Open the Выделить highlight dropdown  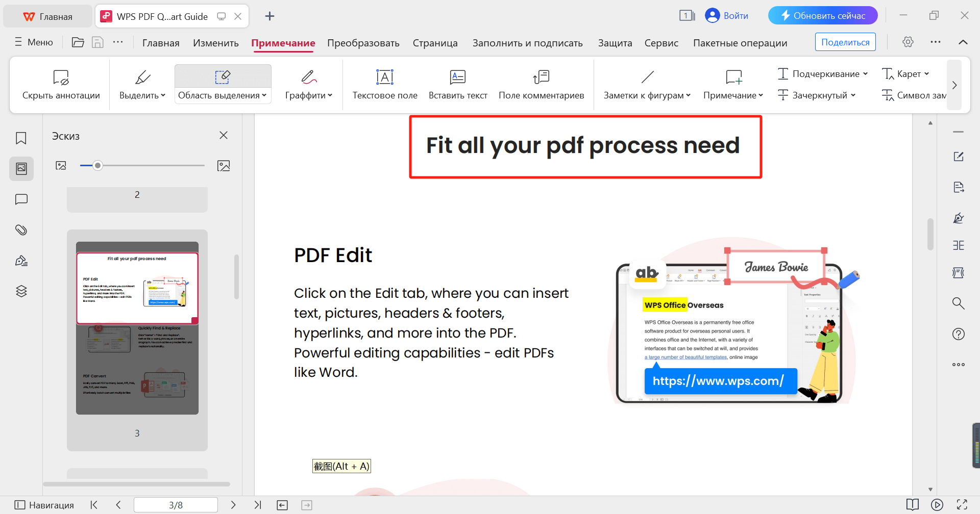pos(142,95)
